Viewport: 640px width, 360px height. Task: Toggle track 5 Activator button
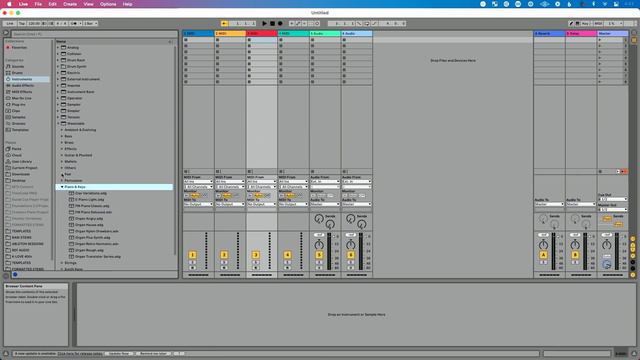[x=319, y=255]
